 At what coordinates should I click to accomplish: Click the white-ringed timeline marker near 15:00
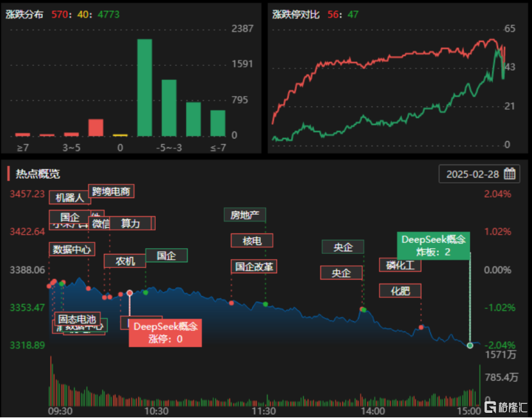coord(470,346)
